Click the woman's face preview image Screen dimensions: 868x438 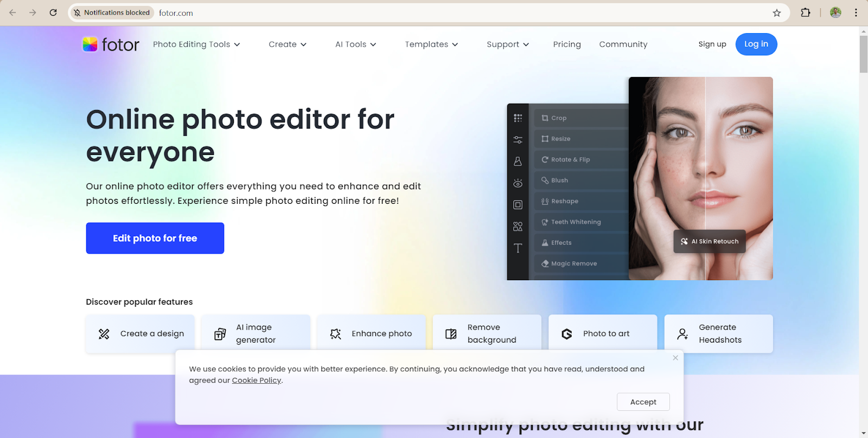(x=701, y=178)
